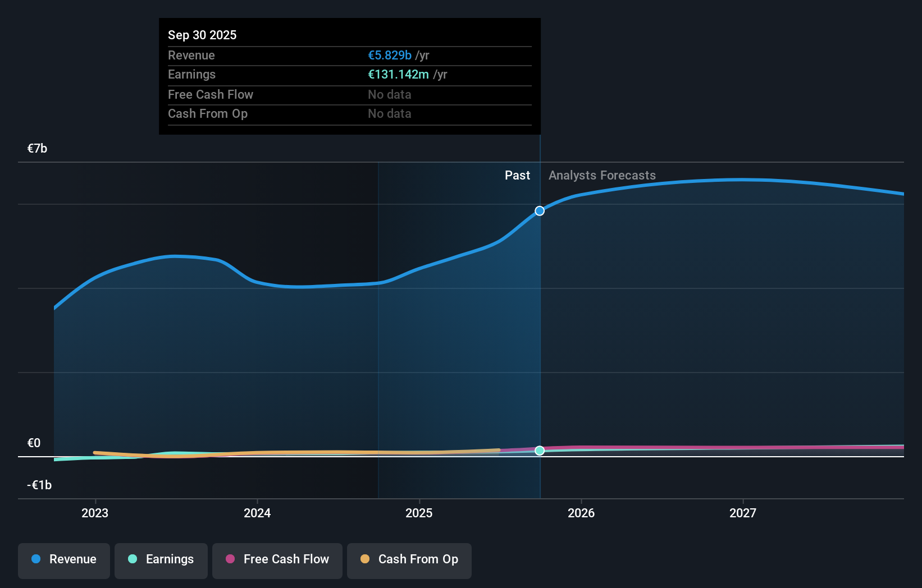This screenshot has height=588, width=922.
Task: Click the highlighted revenue data point marker
Action: pyautogui.click(x=539, y=210)
